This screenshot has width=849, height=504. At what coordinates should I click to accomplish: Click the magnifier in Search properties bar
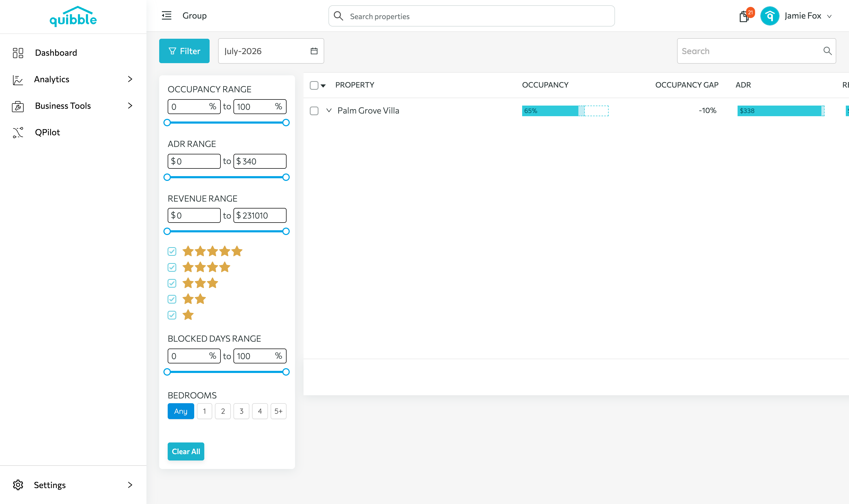point(338,16)
